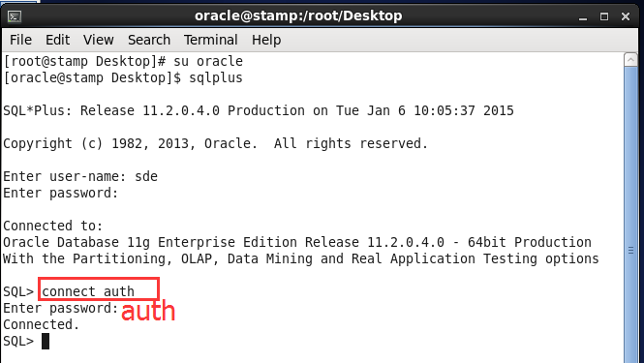This screenshot has height=363, width=644.
Task: Click the vertical scrollbar grip handle
Action: coord(630,250)
